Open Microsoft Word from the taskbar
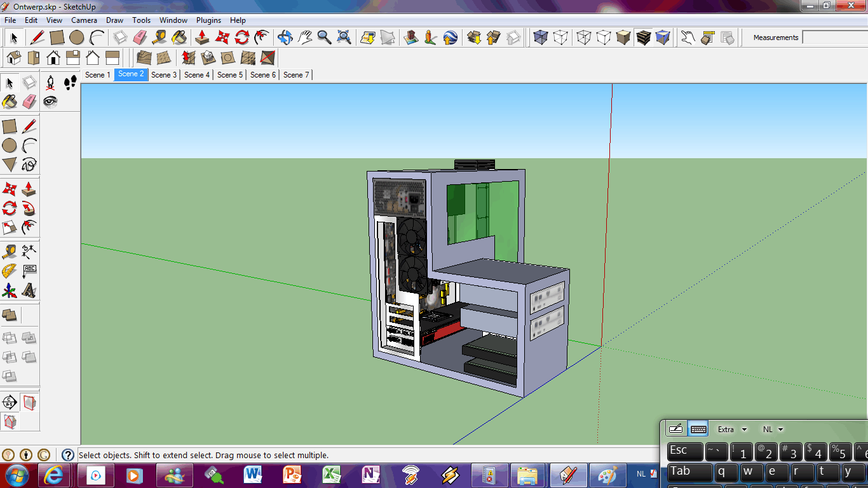This screenshot has height=488, width=868. 252,475
